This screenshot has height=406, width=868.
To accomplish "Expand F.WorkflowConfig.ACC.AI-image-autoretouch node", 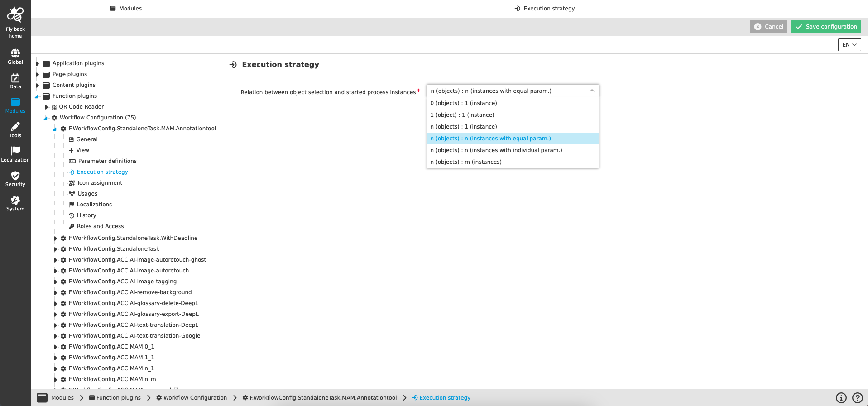I will coord(55,271).
